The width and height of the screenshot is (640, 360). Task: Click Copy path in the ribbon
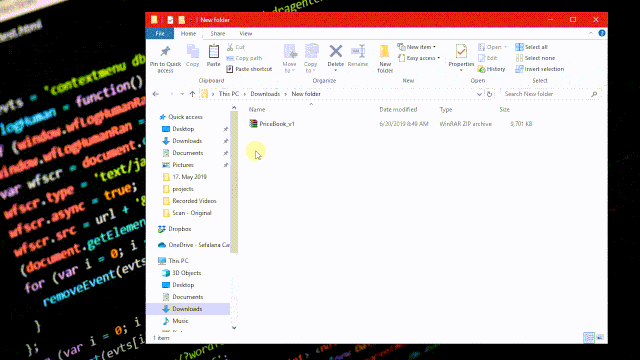coord(244,58)
